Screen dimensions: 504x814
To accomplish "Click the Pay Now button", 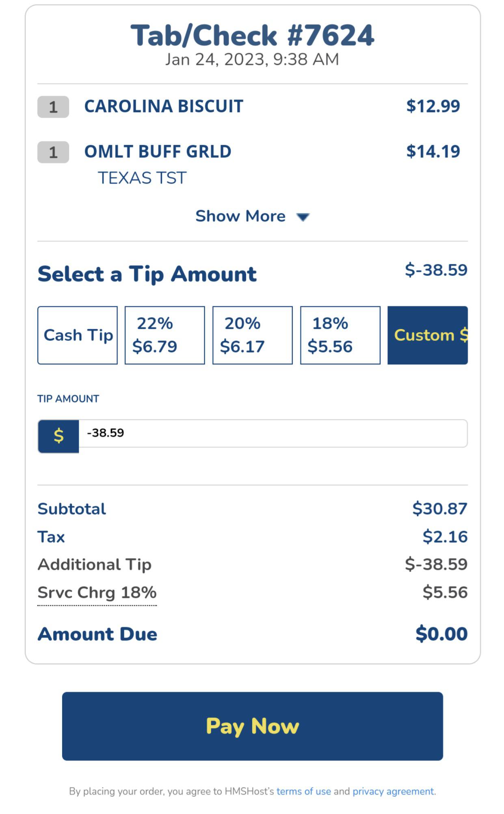I will (x=252, y=726).
